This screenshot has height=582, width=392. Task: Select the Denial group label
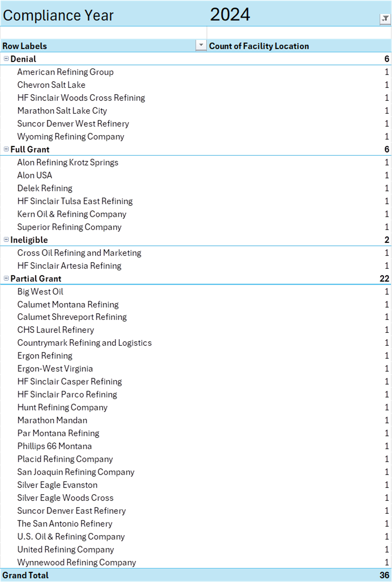23,59
